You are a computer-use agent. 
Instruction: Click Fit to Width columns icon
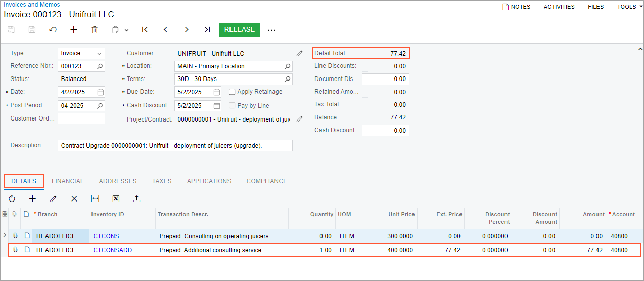[x=95, y=199]
